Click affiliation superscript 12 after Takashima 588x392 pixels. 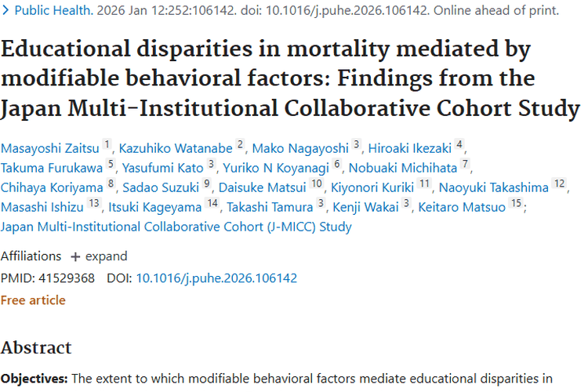pos(558,184)
